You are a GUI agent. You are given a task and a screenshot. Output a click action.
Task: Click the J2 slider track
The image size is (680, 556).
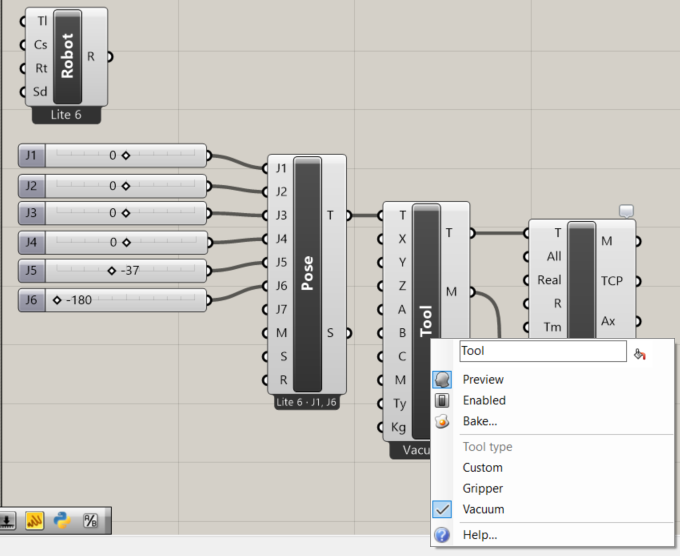[125, 186]
